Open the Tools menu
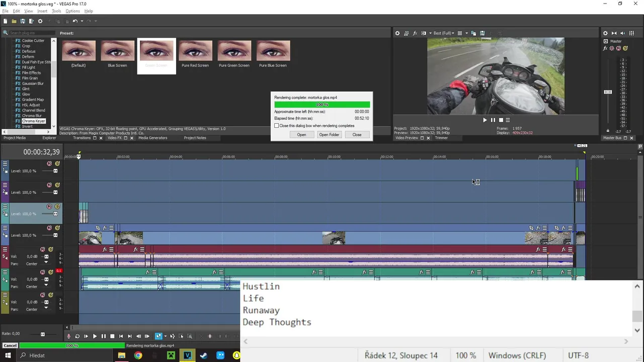Viewport: 644px width, 362px height. pyautogui.click(x=56, y=11)
